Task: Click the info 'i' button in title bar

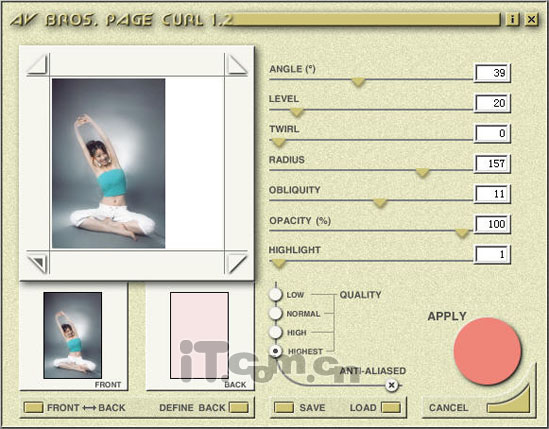Action: [x=512, y=20]
